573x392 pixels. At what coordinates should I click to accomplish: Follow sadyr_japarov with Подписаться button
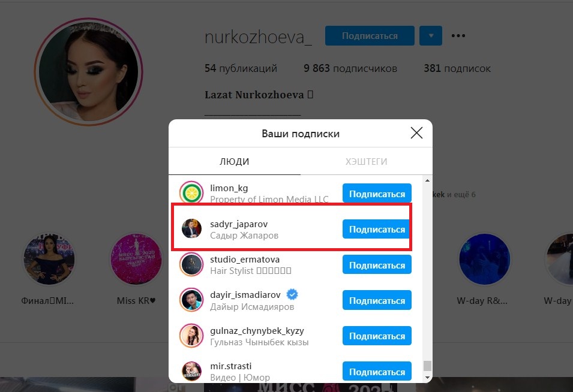click(x=376, y=229)
